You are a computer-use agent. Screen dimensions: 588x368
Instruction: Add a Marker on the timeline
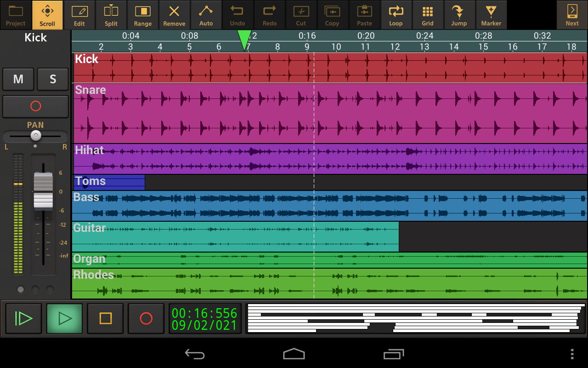pyautogui.click(x=491, y=15)
